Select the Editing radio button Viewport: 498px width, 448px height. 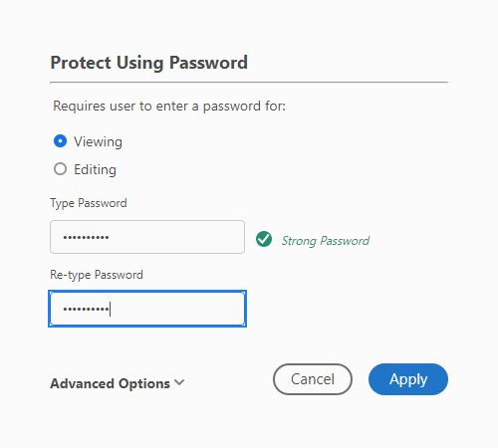60,169
